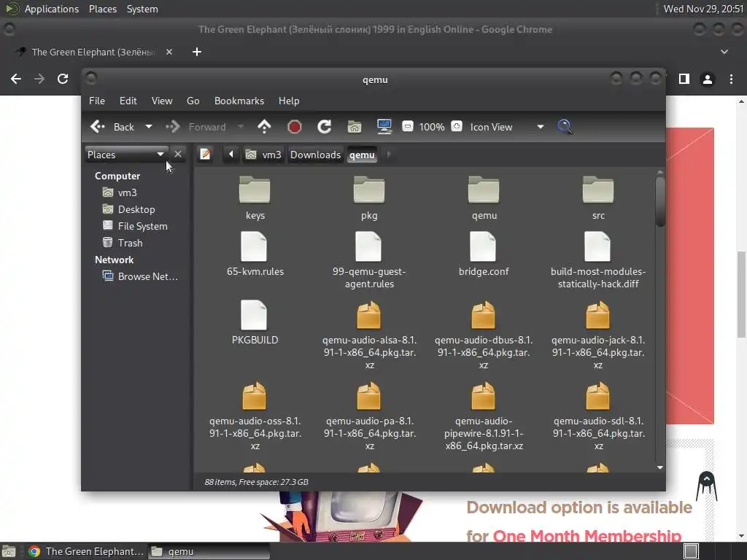The height and width of the screenshot is (560, 747).
Task: Open File System in sidebar
Action: (135, 226)
